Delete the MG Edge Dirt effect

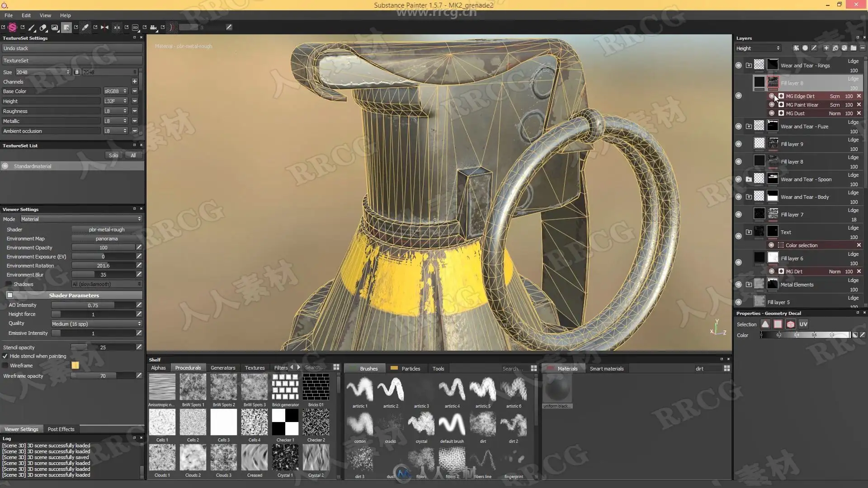click(859, 96)
